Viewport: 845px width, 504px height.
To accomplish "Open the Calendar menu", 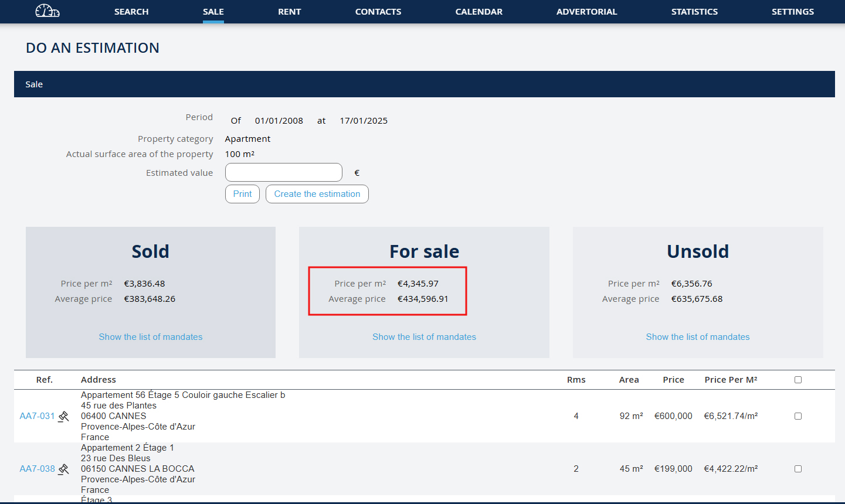I will [479, 12].
